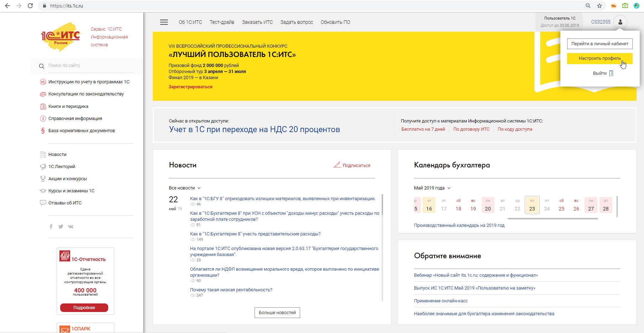Open VK social icon in sidebar

pyautogui.click(x=71, y=227)
